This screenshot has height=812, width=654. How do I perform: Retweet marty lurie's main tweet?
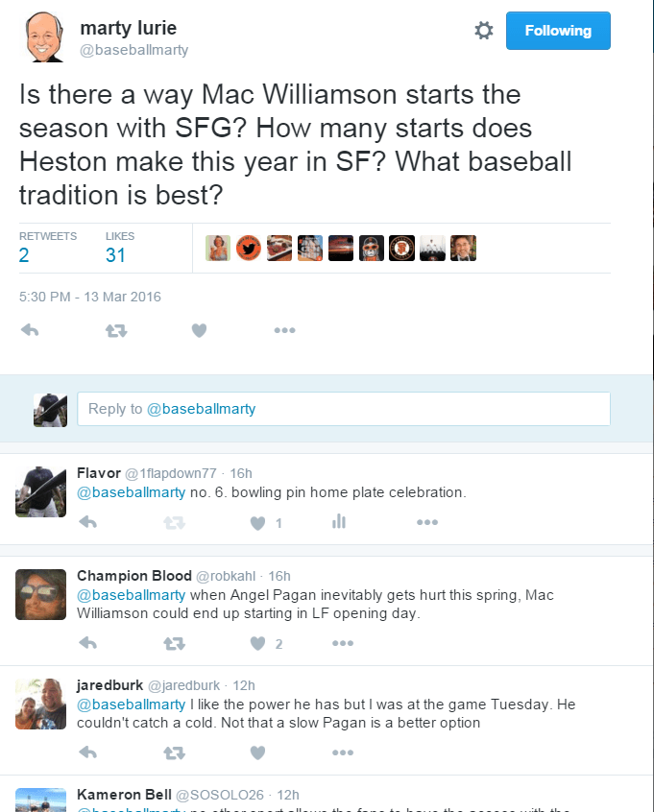116,330
